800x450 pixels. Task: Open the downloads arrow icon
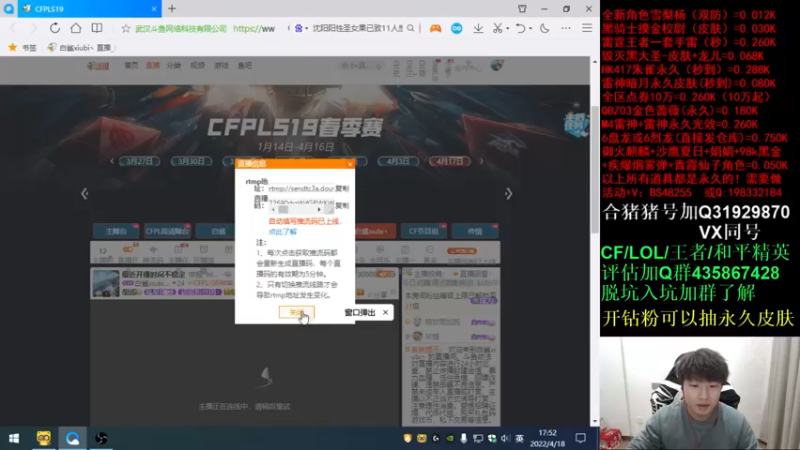click(x=478, y=29)
